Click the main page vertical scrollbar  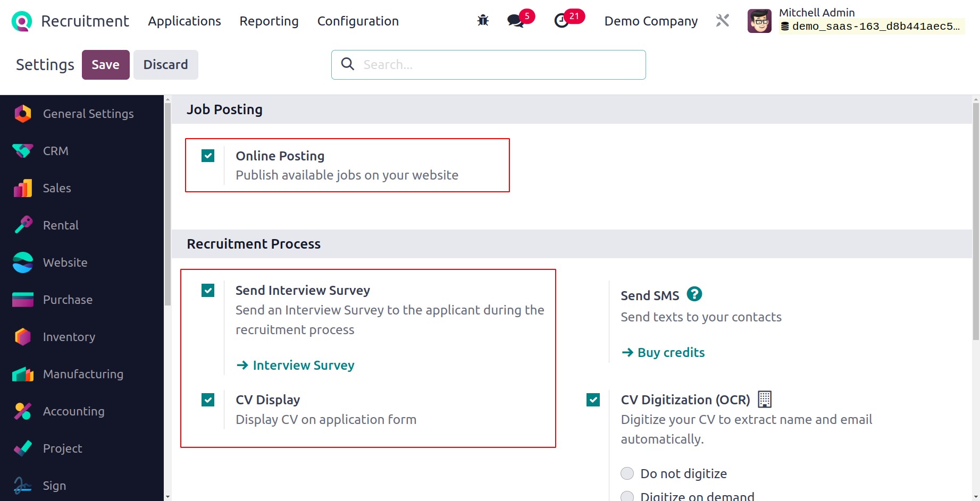click(x=976, y=222)
